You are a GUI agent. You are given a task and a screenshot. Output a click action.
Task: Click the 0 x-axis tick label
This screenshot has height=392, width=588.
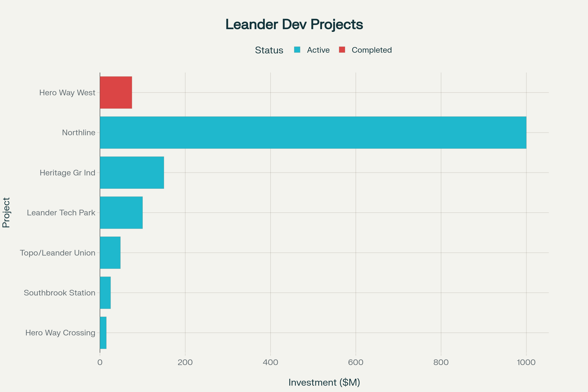100,362
